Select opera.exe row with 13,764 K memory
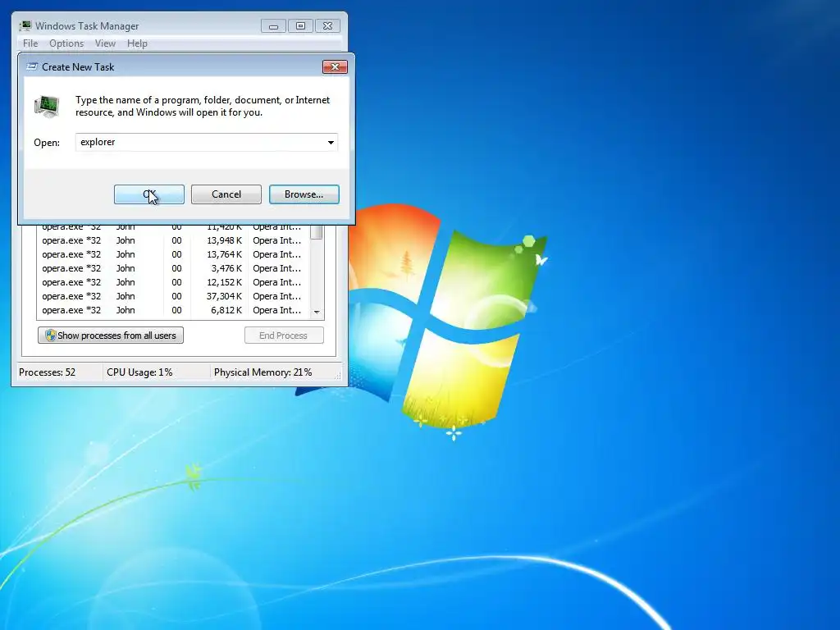This screenshot has width=840, height=630. (x=174, y=254)
